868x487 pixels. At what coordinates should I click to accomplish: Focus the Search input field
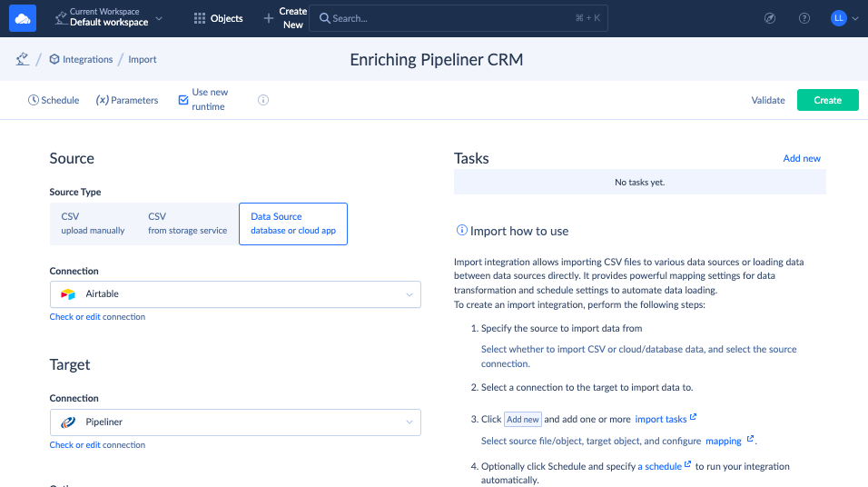pyautogui.click(x=459, y=18)
